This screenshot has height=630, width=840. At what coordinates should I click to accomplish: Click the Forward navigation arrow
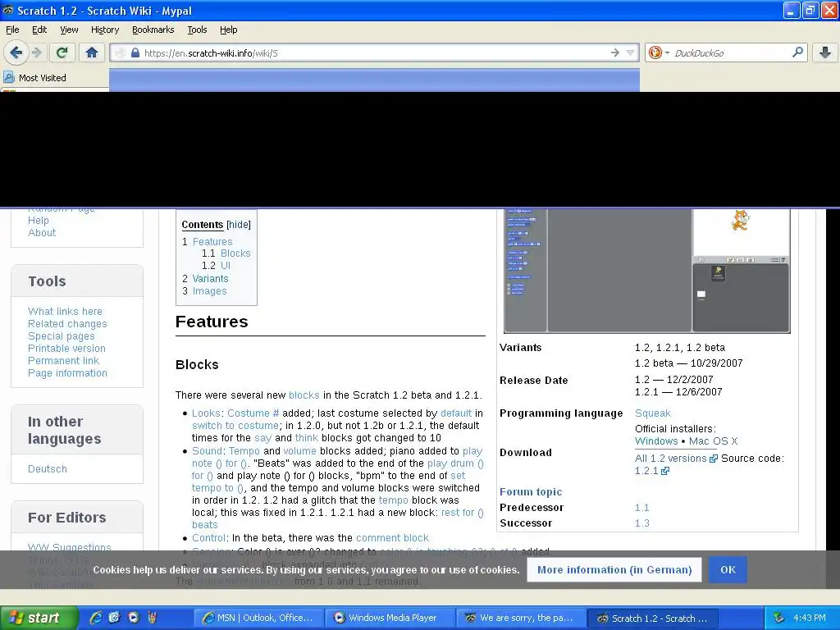point(36,52)
